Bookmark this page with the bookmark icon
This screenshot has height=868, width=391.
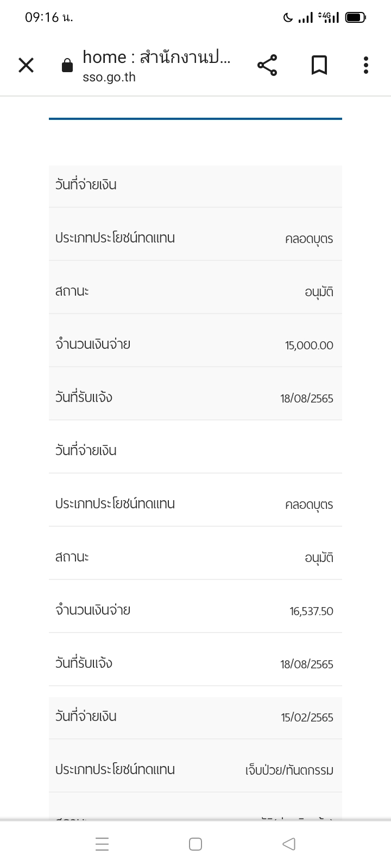pyautogui.click(x=319, y=66)
